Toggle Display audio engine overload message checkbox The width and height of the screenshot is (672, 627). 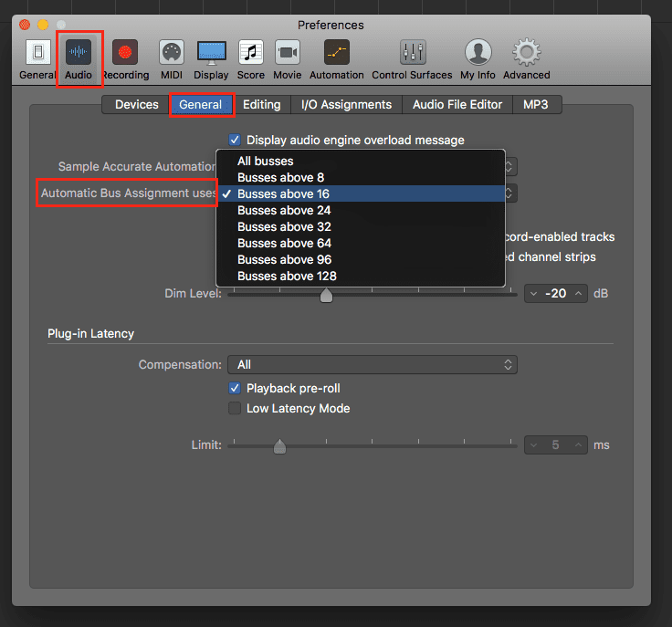(235, 140)
